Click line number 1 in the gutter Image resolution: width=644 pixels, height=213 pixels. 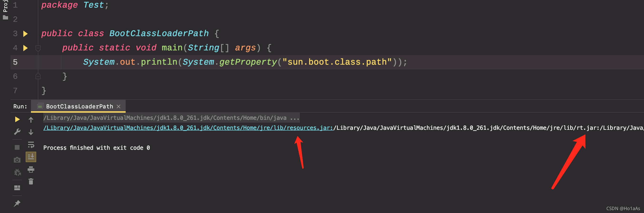coord(15,5)
